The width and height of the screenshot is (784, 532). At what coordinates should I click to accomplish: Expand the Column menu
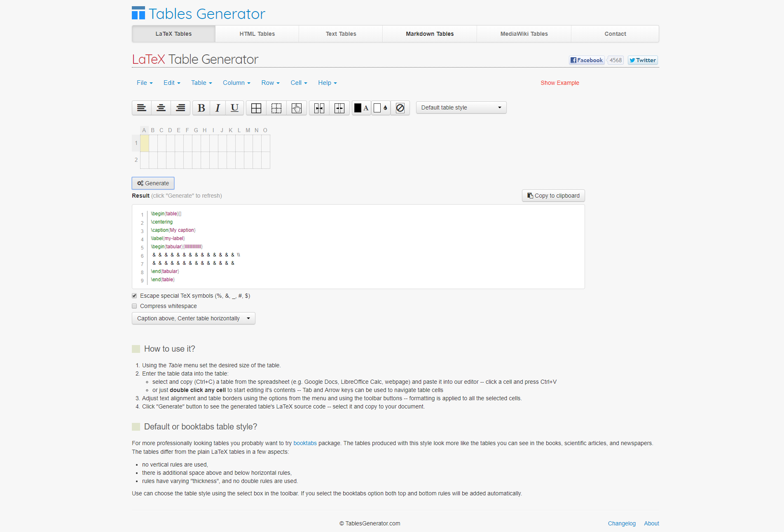pos(236,83)
